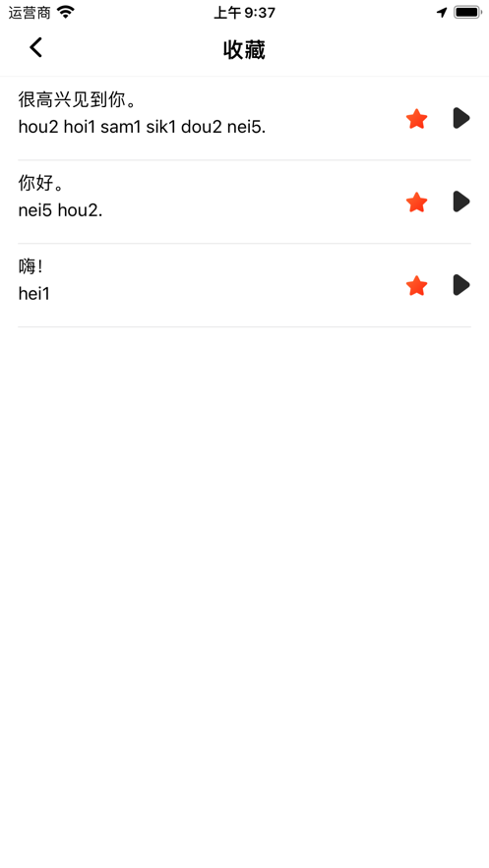Image resolution: width=489 pixels, height=868 pixels.
Task: Tap the hei1 romanization line
Action: click(34, 294)
